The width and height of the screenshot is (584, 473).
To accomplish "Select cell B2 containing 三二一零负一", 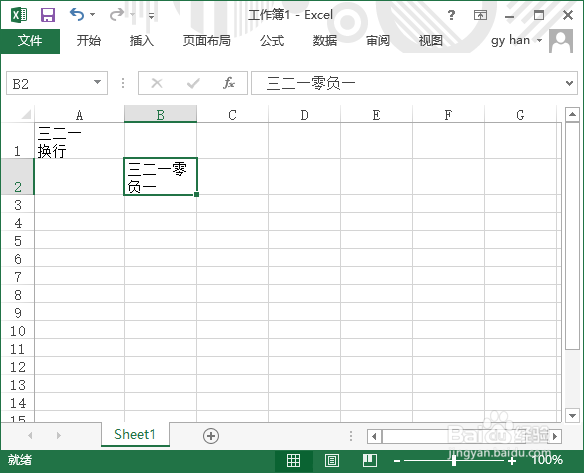I will 161,177.
